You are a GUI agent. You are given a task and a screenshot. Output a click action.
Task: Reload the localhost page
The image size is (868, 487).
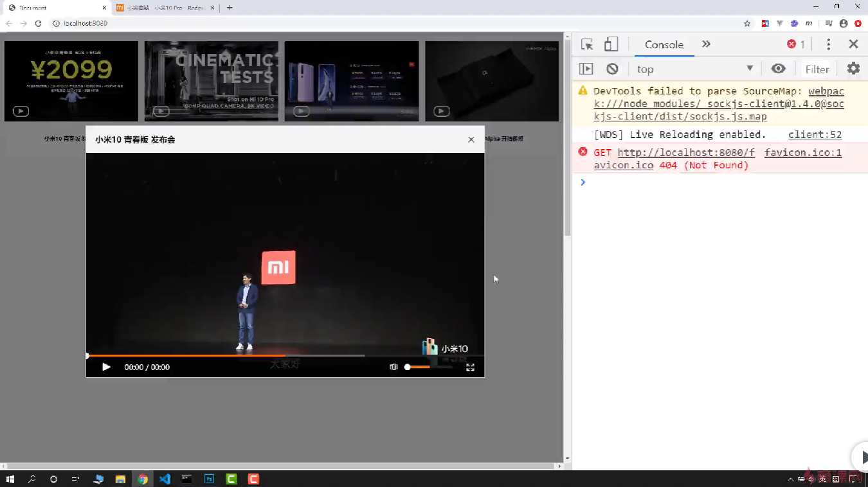click(38, 23)
